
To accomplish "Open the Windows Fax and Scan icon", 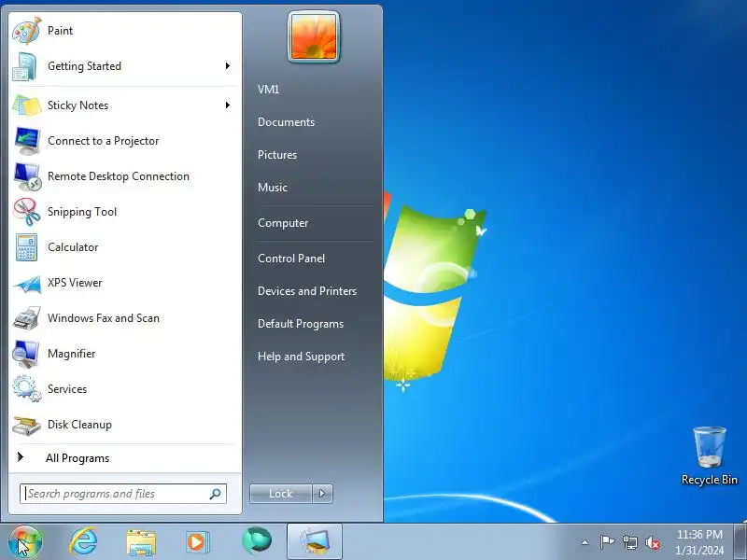I will [x=27, y=318].
